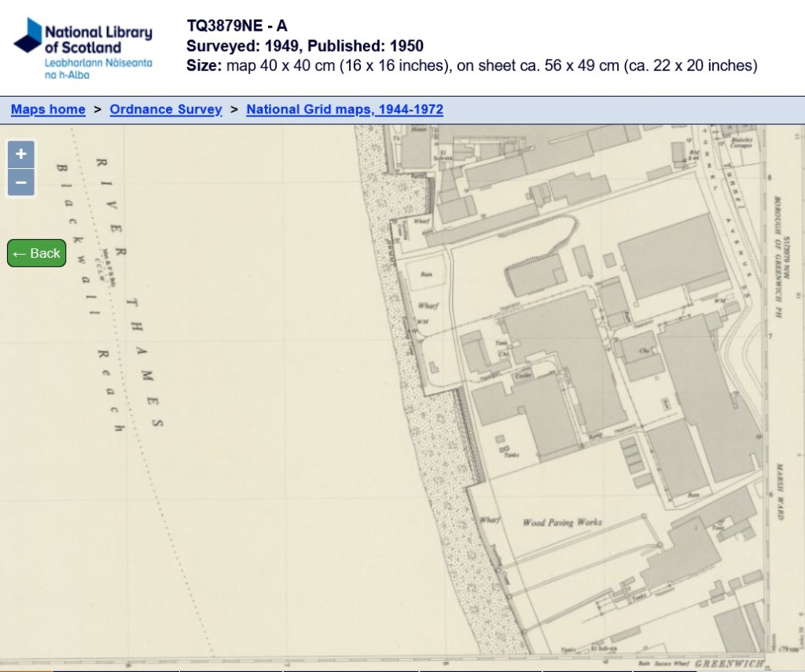Zoom in with the plus button
Screen dimensions: 805x672
[x=21, y=154]
